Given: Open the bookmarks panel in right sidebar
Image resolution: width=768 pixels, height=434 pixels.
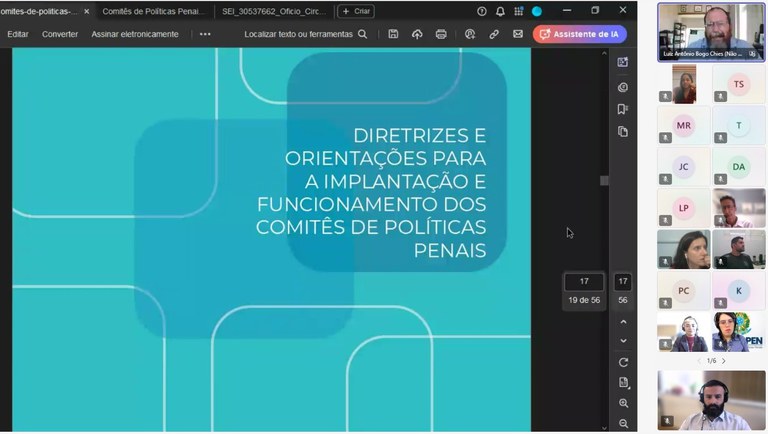Looking at the screenshot, I should pos(623,109).
